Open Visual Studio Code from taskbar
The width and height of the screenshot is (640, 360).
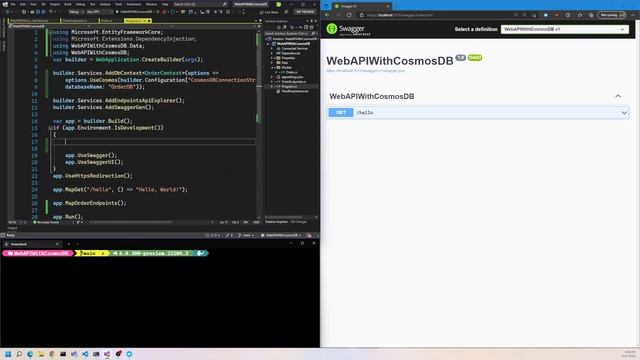(85, 354)
